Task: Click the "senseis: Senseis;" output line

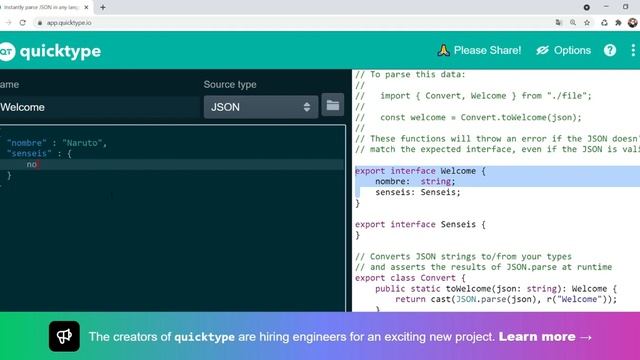Action: pyautogui.click(x=418, y=192)
